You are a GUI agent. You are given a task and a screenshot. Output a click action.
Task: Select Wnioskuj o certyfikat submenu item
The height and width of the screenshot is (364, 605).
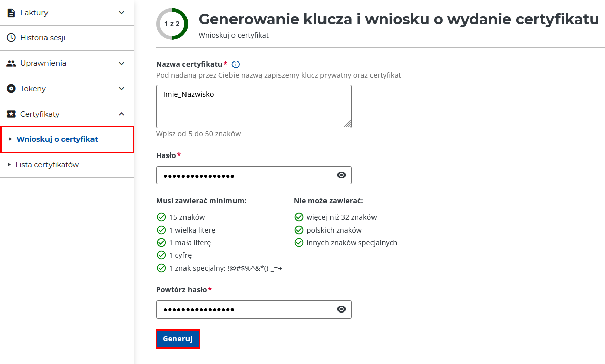point(57,139)
